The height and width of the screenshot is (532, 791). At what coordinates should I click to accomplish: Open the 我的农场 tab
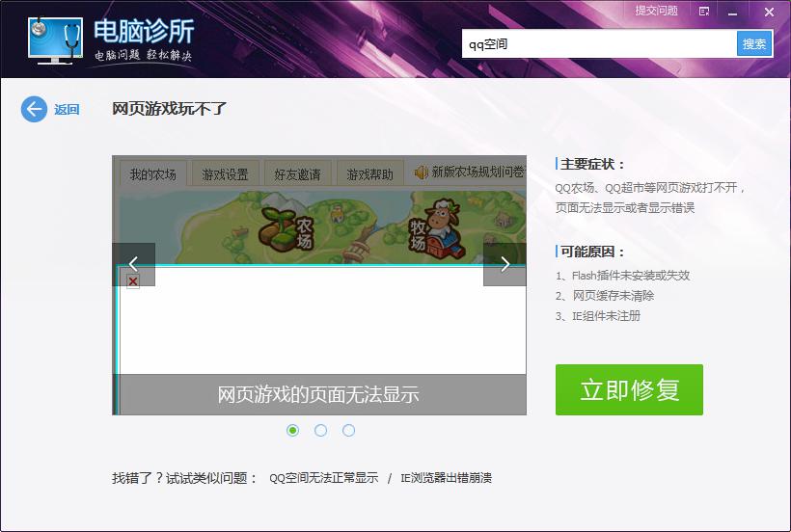(x=152, y=174)
